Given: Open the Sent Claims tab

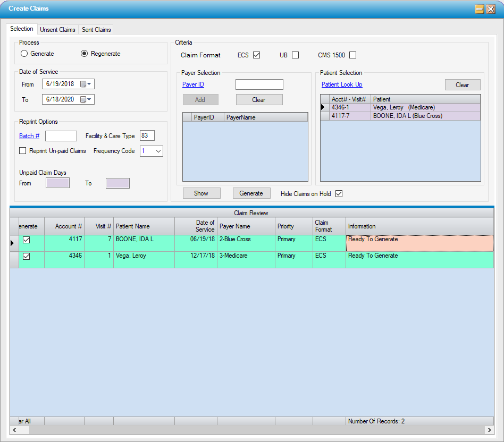Looking at the screenshot, I should point(96,30).
